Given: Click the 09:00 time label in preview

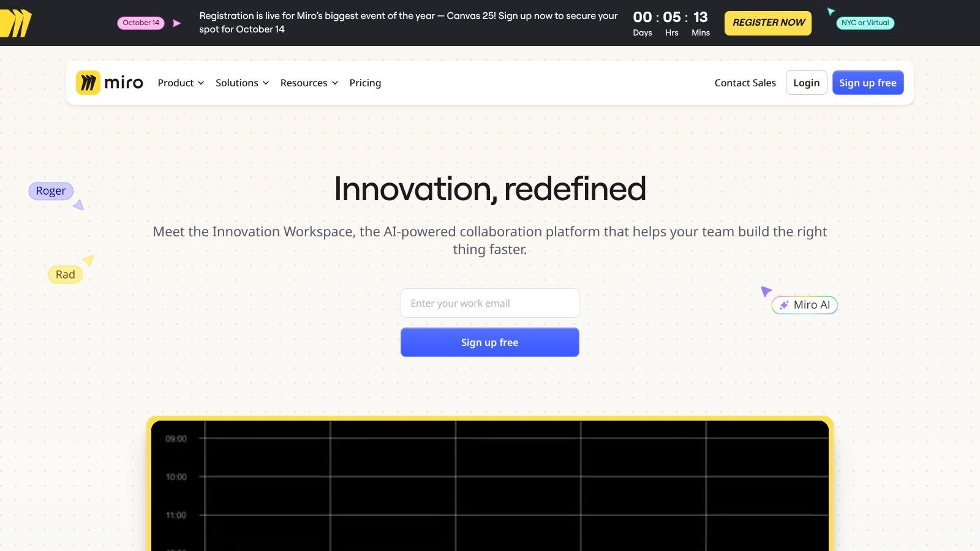Looking at the screenshot, I should [176, 439].
